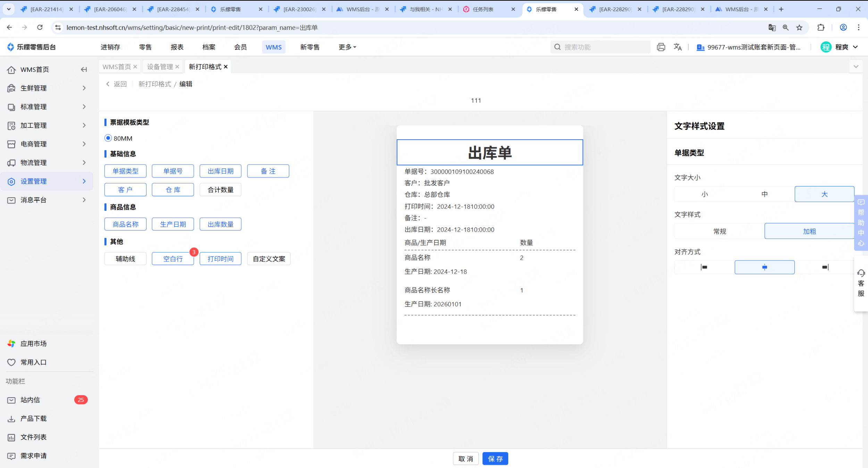The image size is (868, 468).
Task: Select right alignment icon
Action: pyautogui.click(x=825, y=267)
